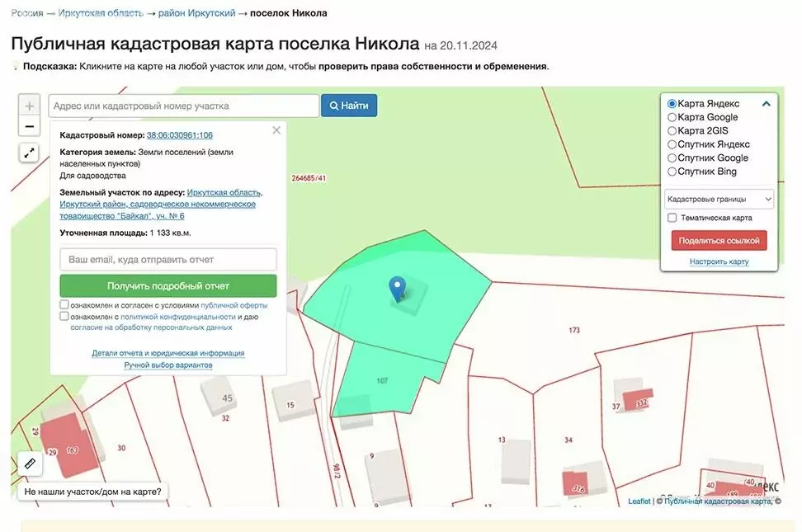This screenshot has width=802, height=532.
Task: Select Карта Google radio option
Action: [672, 117]
